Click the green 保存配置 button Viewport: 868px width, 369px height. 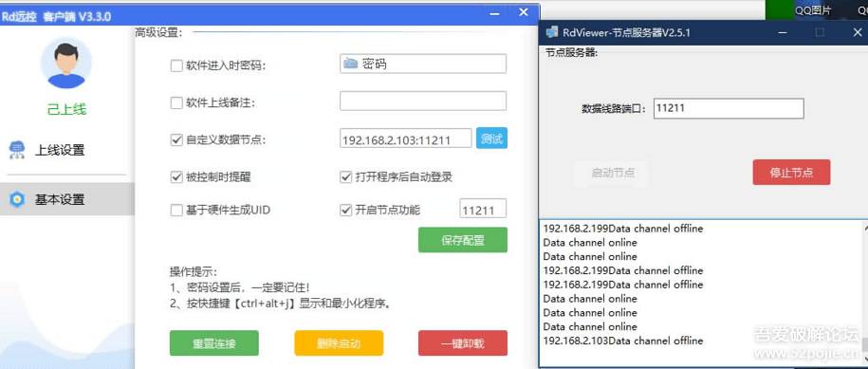pos(463,240)
